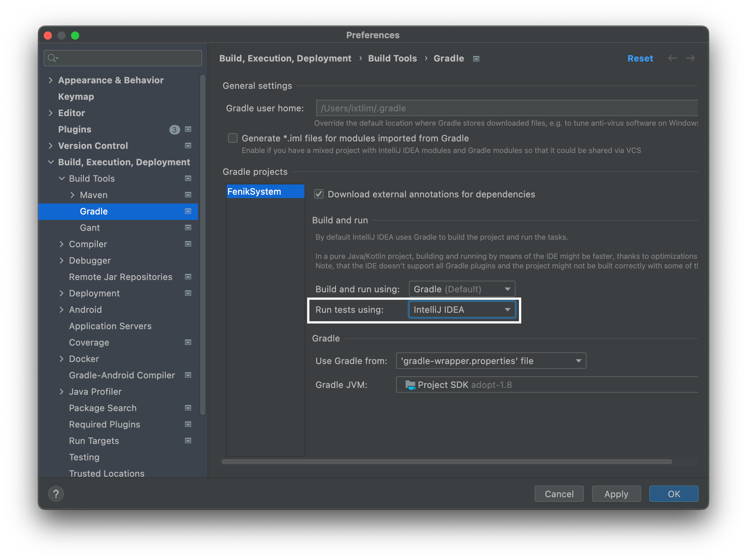This screenshot has height=560, width=747.
Task: Click Reset link at top right
Action: [640, 58]
